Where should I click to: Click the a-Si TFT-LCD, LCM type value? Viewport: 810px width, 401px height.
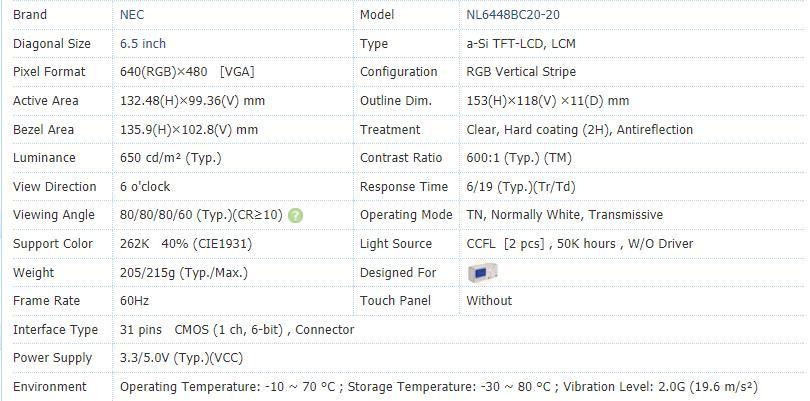click(x=521, y=43)
